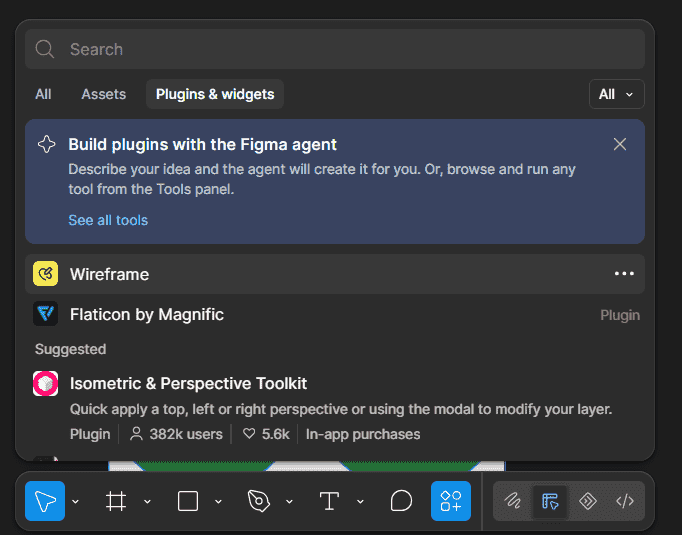Viewport: 682px width, 535px height.
Task: Click Isometric toolkit pink icon
Action: pyautogui.click(x=45, y=383)
